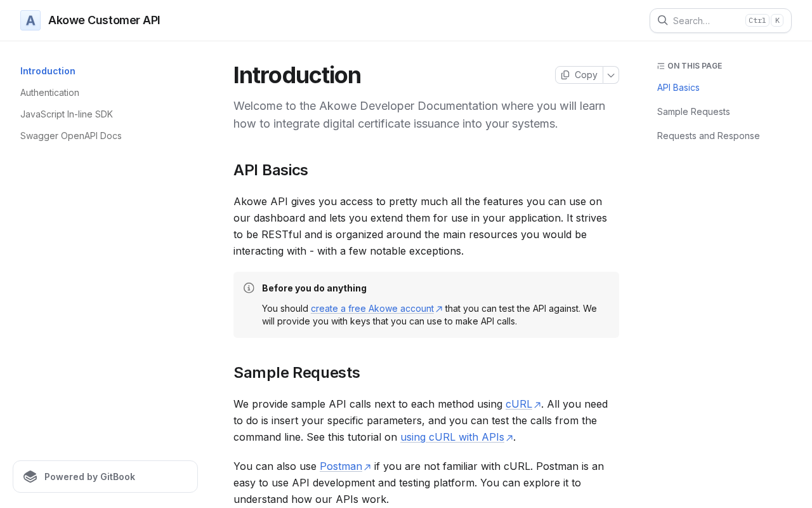The width and height of the screenshot is (812, 508).
Task: Select Introduction in the sidebar
Action: [x=48, y=71]
